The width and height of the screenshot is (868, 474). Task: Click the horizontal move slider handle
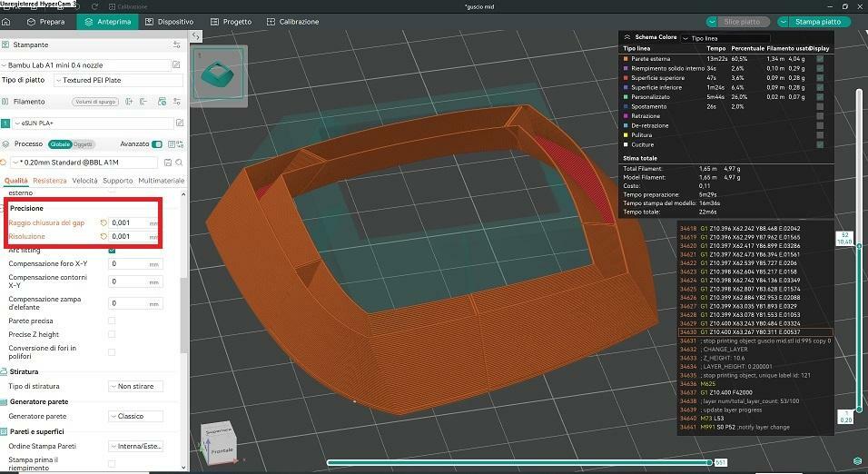click(710, 462)
